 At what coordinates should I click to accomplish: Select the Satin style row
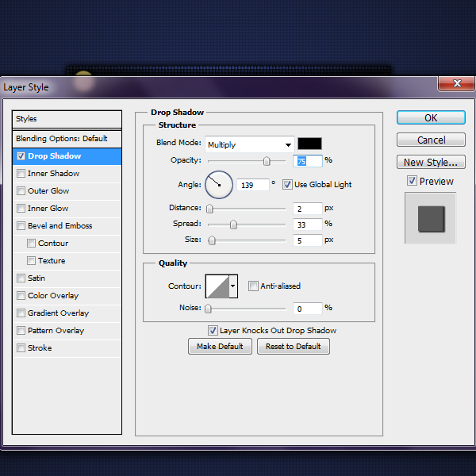[x=67, y=278]
